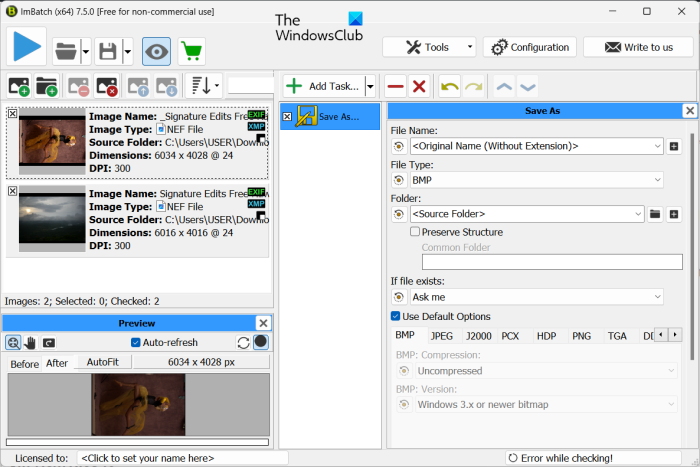Select the yellow-dress image thumbnail
Image resolution: width=700 pixels, height=467 pixels.
(52, 142)
